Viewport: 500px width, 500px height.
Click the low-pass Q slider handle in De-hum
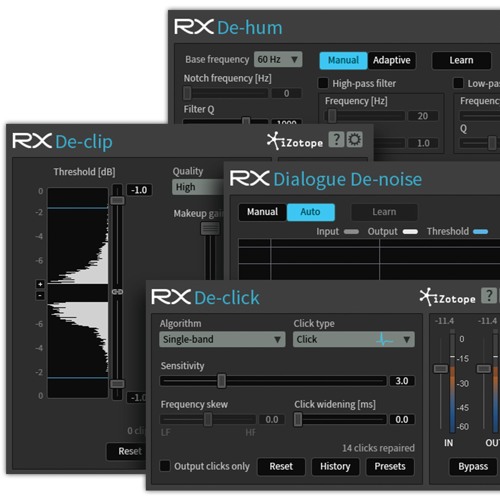click(x=492, y=143)
